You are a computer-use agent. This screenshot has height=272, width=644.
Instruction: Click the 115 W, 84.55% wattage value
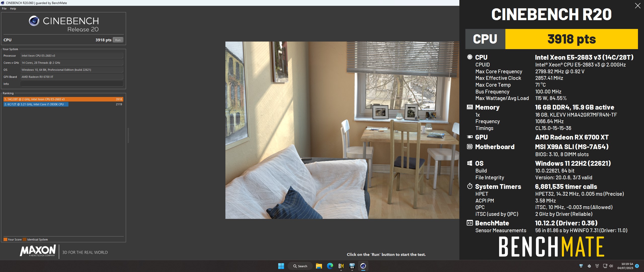(551, 98)
